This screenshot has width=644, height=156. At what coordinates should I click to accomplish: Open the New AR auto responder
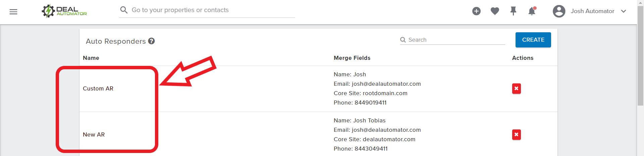[94, 134]
